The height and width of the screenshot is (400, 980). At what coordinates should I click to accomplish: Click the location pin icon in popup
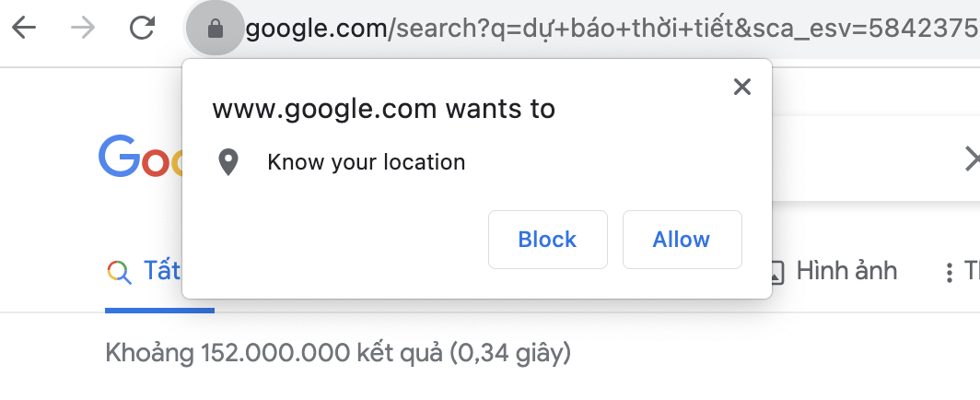pos(228,162)
